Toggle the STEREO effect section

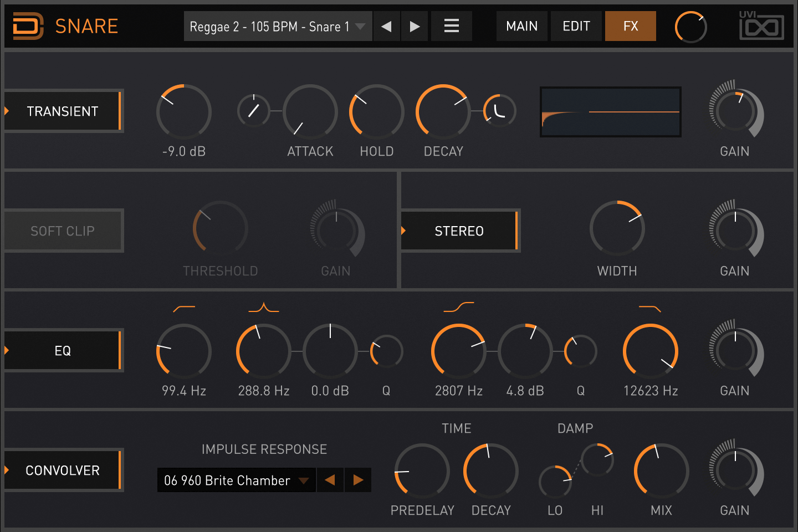pyautogui.click(x=460, y=231)
